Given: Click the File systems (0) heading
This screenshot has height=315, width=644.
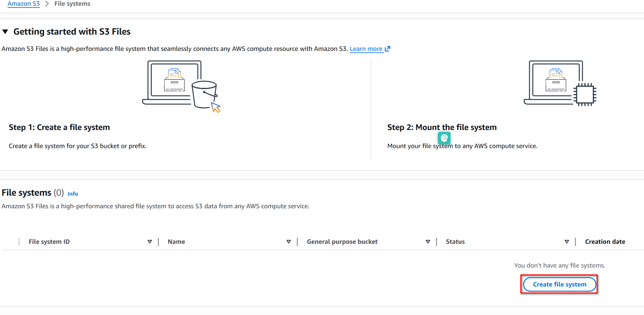Looking at the screenshot, I should (x=33, y=193).
